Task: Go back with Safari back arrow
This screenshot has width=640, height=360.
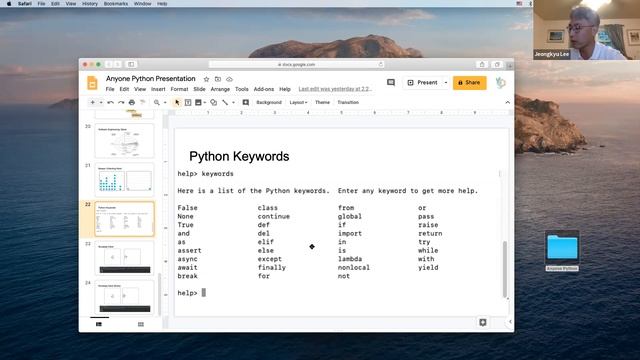Action: coord(109,64)
